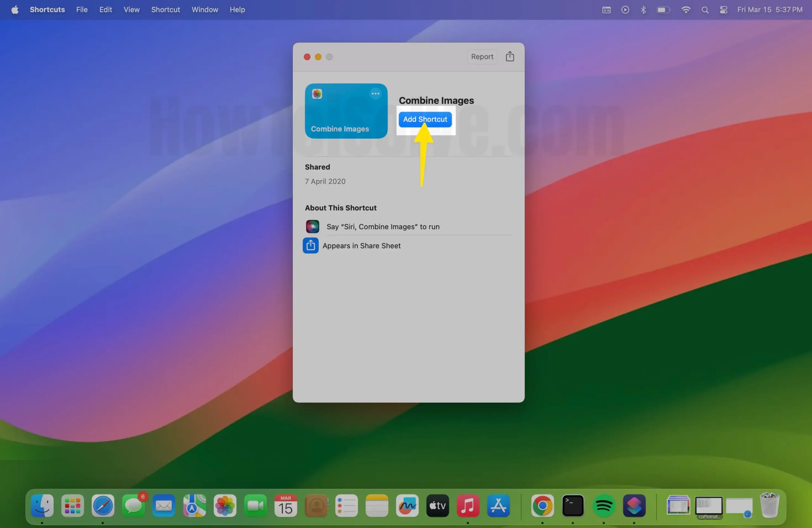Click the Photos icon on shortcut card
The width and height of the screenshot is (812, 528).
tap(317, 94)
